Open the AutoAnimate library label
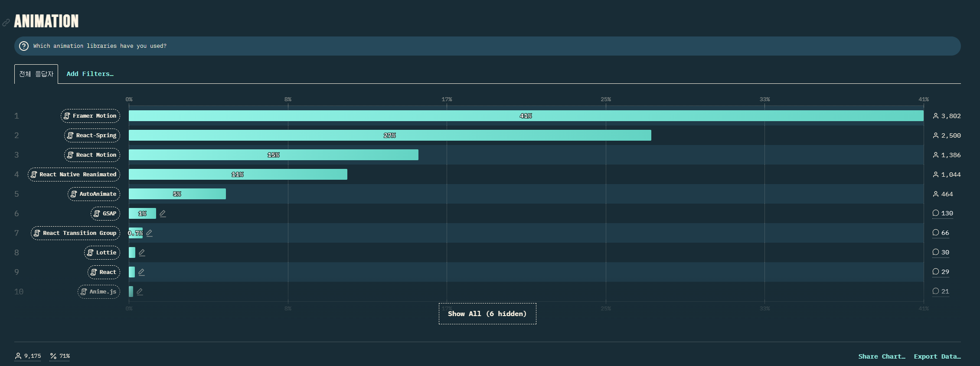This screenshot has width=980, height=366. 94,194
